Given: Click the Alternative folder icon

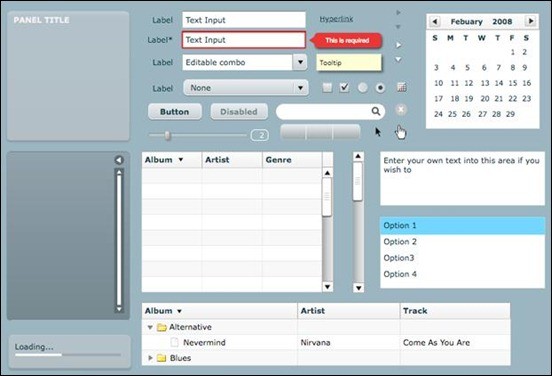Looking at the screenshot, I should point(162,327).
